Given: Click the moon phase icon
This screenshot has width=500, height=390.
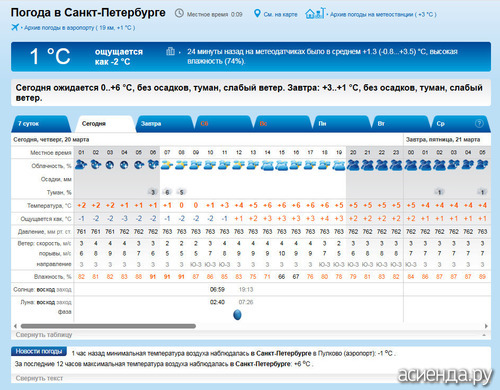Looking at the screenshot, I should pos(237,314).
